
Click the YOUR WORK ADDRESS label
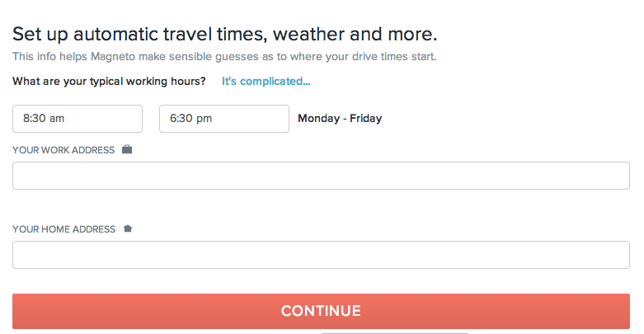63,150
